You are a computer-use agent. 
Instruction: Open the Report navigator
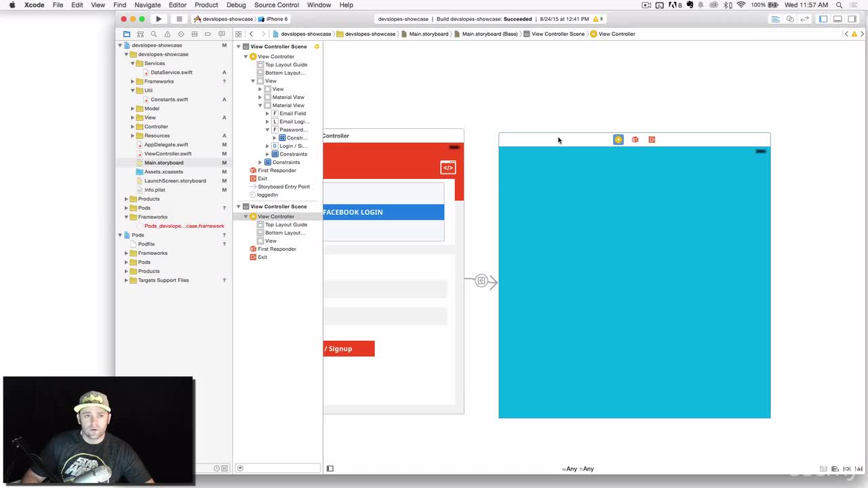click(x=222, y=34)
